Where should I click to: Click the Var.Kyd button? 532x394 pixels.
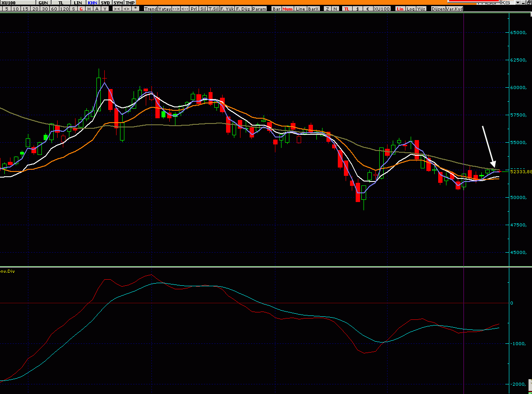[x=454, y=9]
